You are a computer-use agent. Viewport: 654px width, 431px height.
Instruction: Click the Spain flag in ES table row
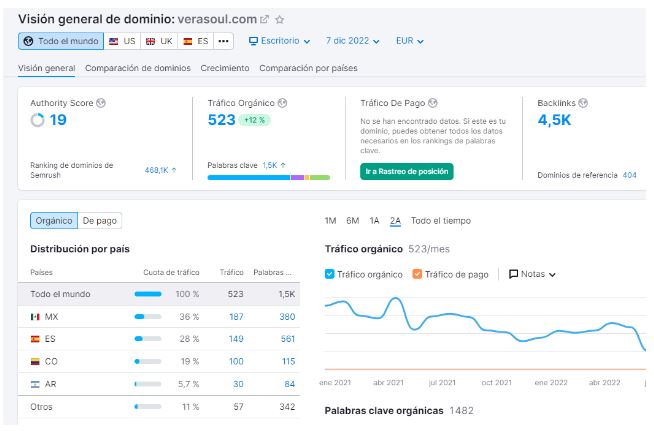tap(35, 339)
